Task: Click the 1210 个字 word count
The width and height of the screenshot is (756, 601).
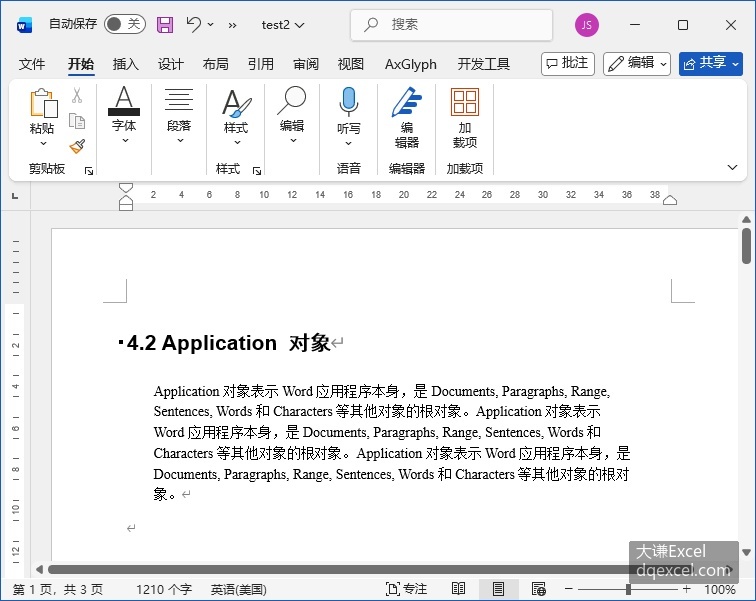Action: pyautogui.click(x=164, y=589)
